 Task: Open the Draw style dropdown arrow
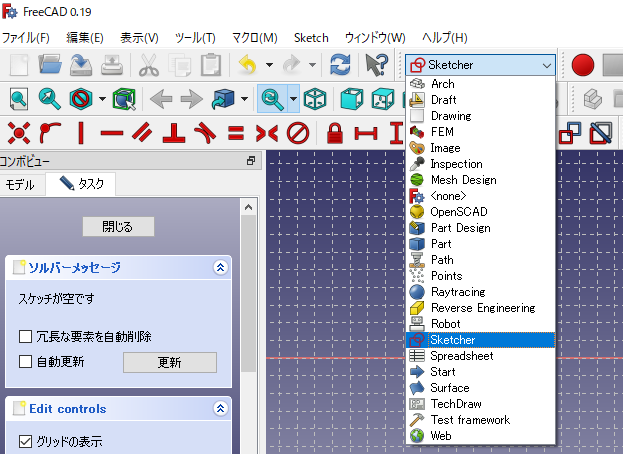point(102,99)
